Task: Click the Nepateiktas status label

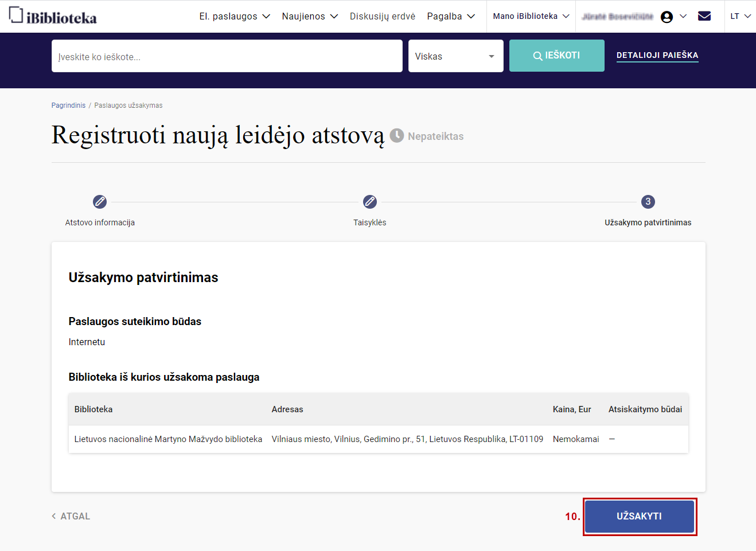Action: click(436, 136)
